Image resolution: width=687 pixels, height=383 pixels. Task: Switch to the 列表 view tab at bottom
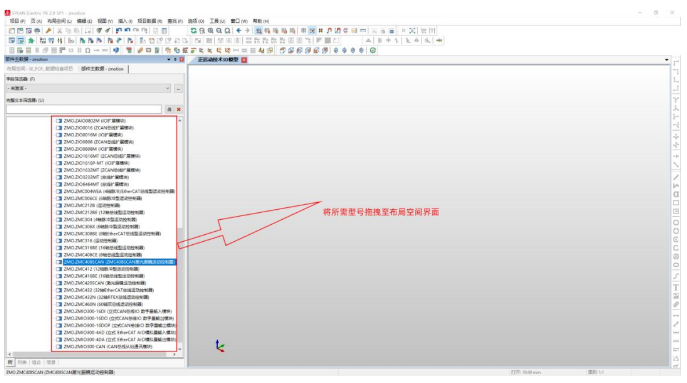tap(22, 362)
